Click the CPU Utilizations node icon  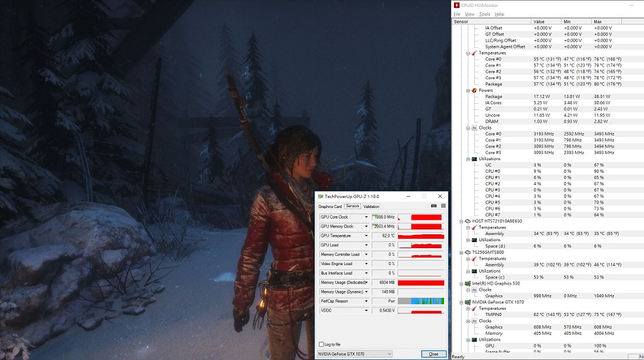coord(474,159)
